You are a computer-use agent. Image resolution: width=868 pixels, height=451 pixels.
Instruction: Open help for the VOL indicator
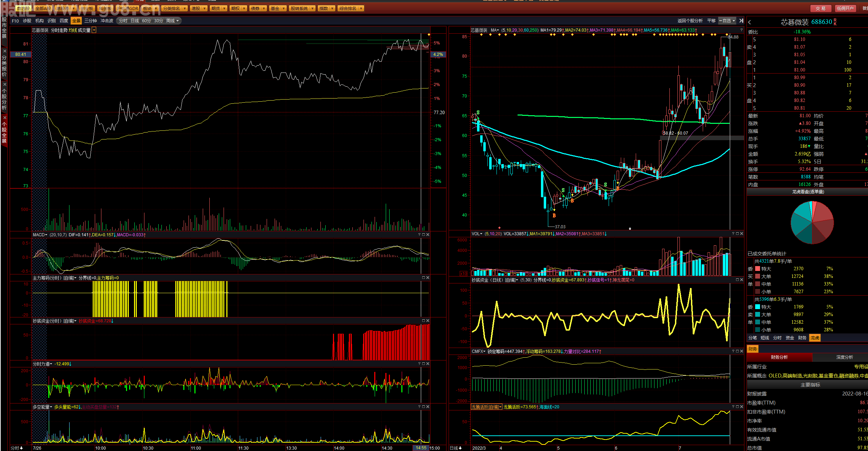pos(733,233)
